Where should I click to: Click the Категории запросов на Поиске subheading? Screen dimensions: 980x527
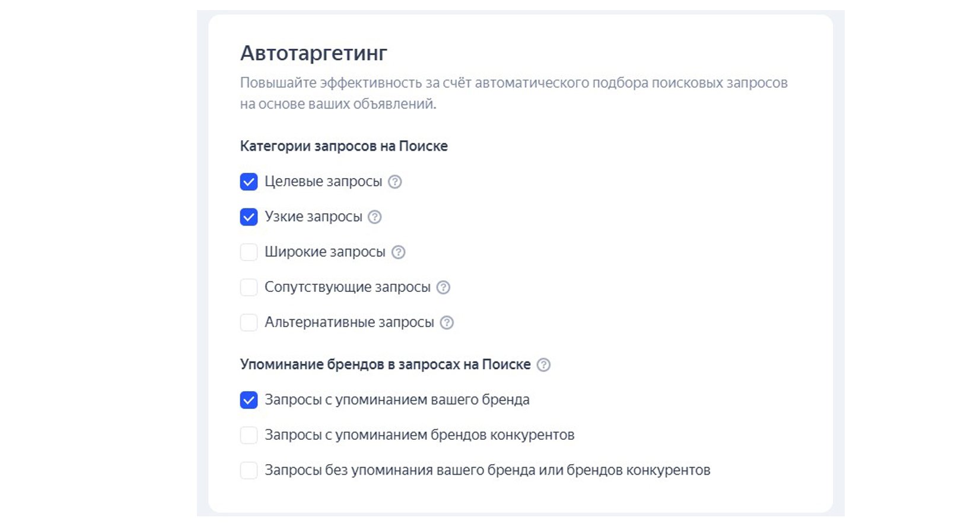[344, 146]
